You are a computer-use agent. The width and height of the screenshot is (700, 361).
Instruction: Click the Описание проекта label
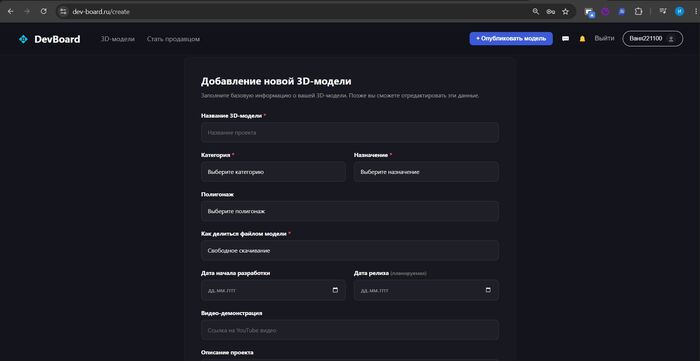point(227,353)
